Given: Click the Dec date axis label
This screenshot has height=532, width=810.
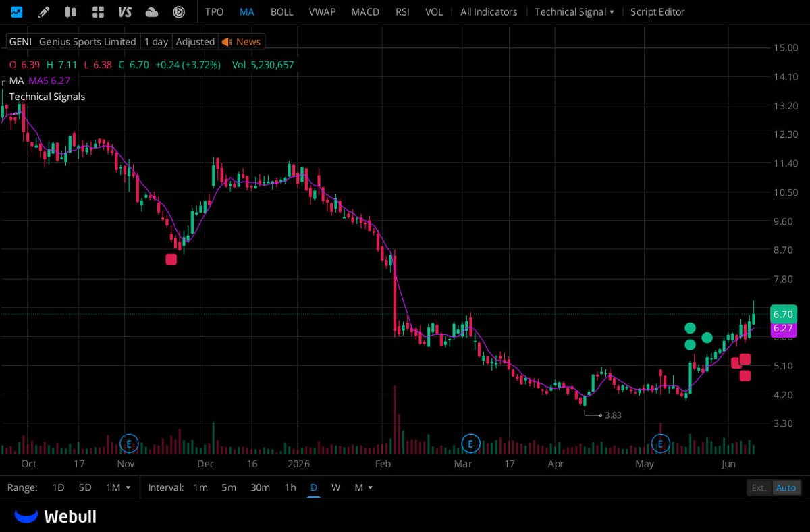Looking at the screenshot, I should coord(206,464).
